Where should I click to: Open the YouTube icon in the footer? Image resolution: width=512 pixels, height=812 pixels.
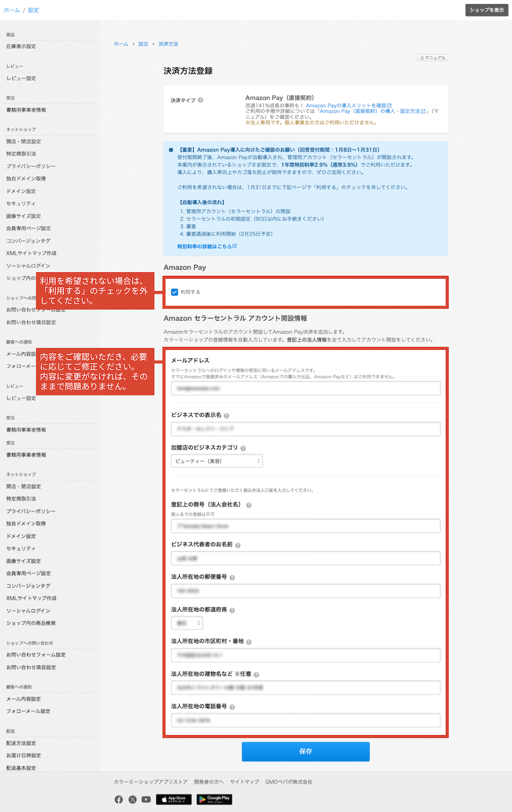(146, 799)
